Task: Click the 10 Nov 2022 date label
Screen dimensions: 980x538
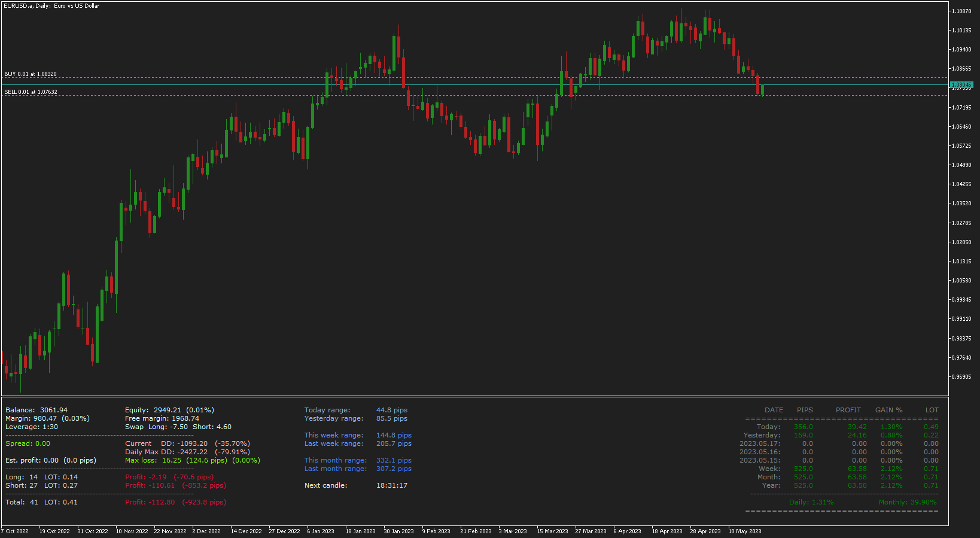Action: [132, 531]
